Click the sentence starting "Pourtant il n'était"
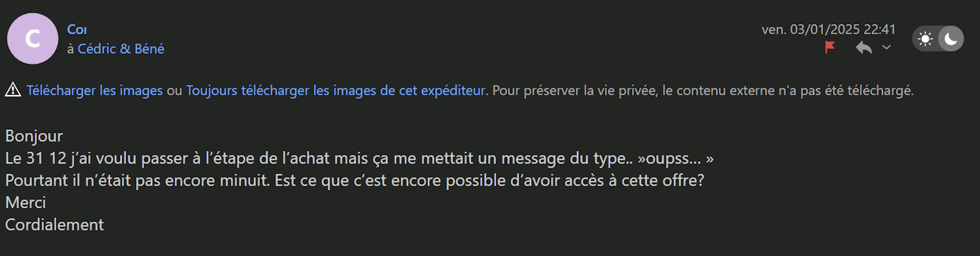The image size is (980, 256). point(355,181)
